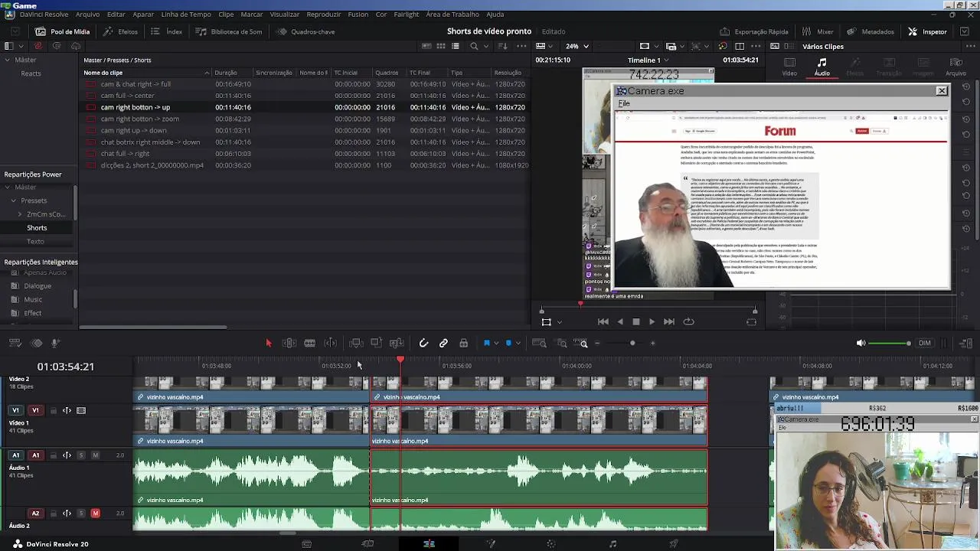Open the marker color dropdown arrow

[x=518, y=344]
